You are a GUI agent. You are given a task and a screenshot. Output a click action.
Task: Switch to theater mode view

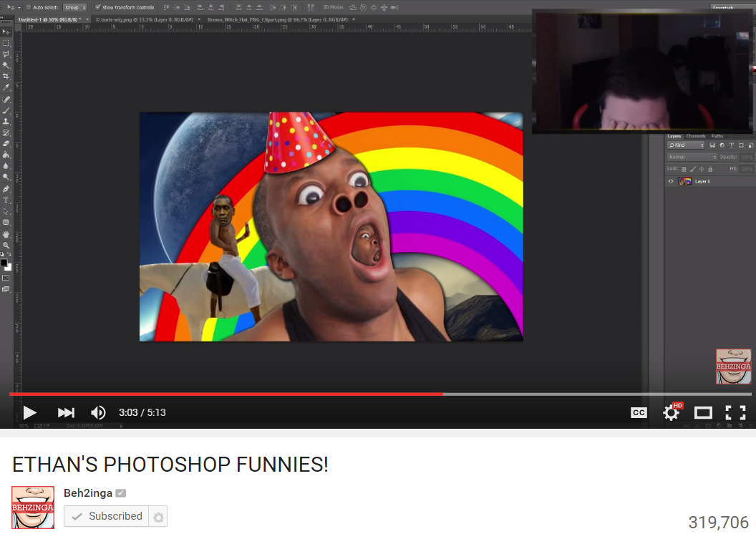[x=703, y=412]
